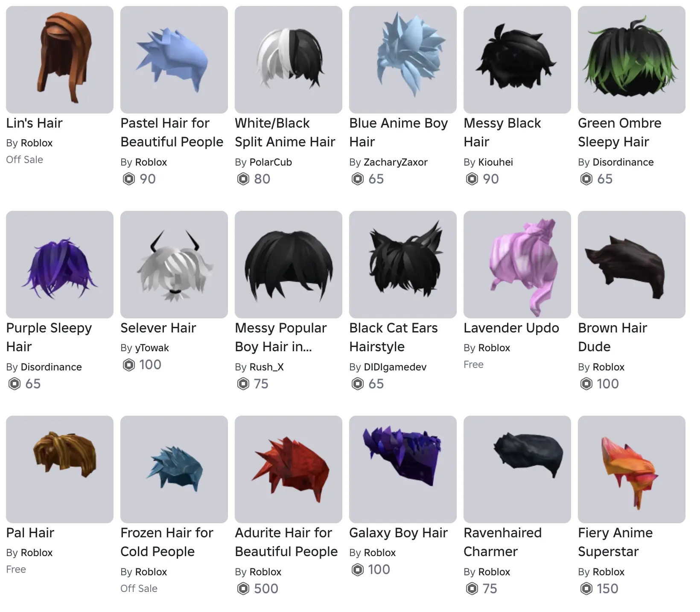Click Robux icon beside Fiery Anime Superstar price
This screenshot has width=700, height=612.
click(586, 589)
